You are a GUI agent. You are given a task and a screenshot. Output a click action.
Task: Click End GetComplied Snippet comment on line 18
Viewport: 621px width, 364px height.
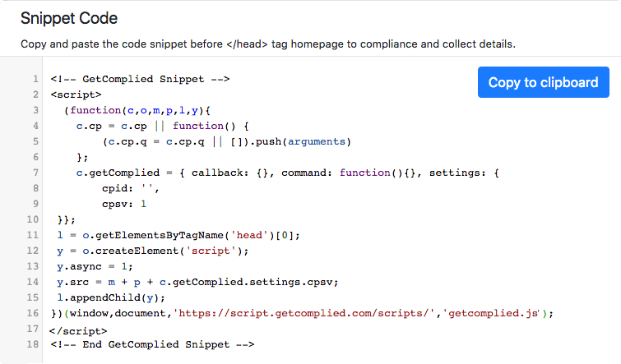(152, 344)
